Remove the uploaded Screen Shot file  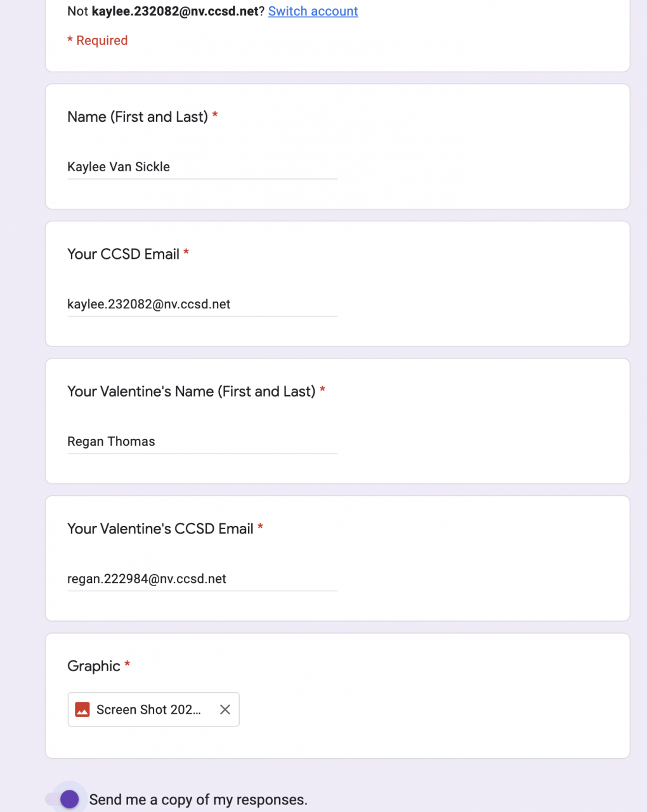(225, 710)
